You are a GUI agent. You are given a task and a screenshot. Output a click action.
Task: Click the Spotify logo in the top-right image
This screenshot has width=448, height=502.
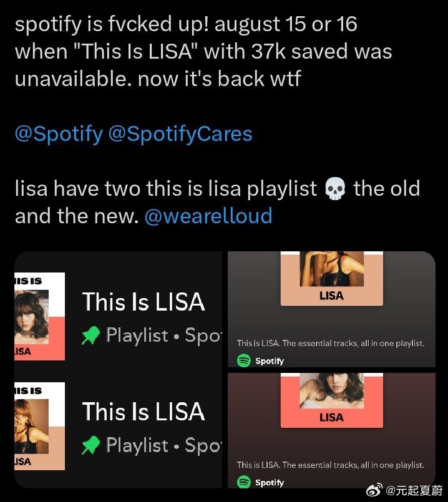[x=244, y=360]
